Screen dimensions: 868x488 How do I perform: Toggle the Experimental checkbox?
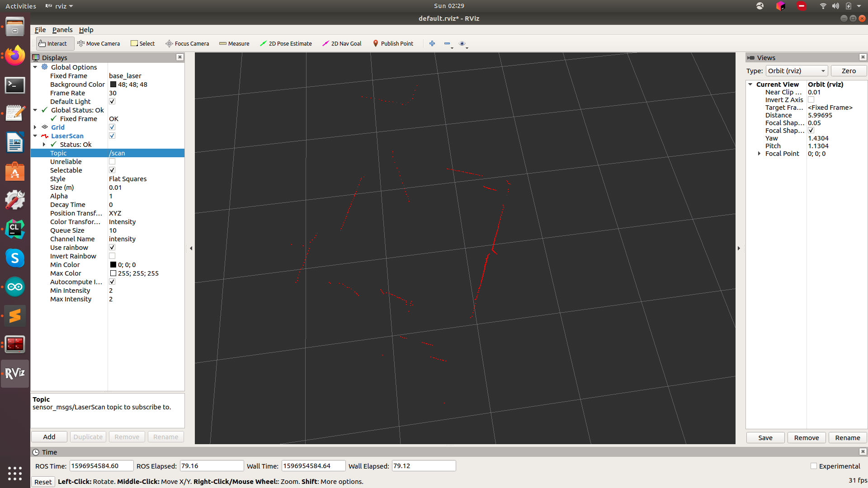point(814,466)
